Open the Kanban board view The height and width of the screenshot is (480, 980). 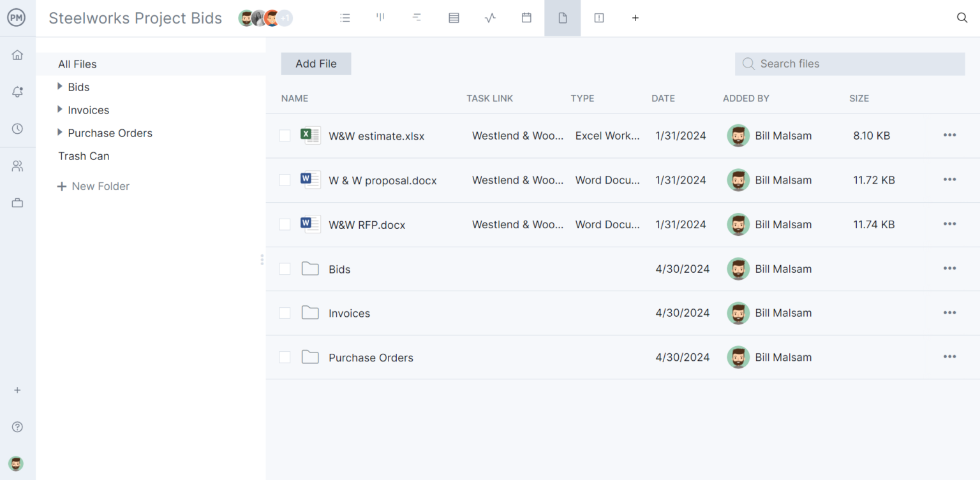[380, 18]
